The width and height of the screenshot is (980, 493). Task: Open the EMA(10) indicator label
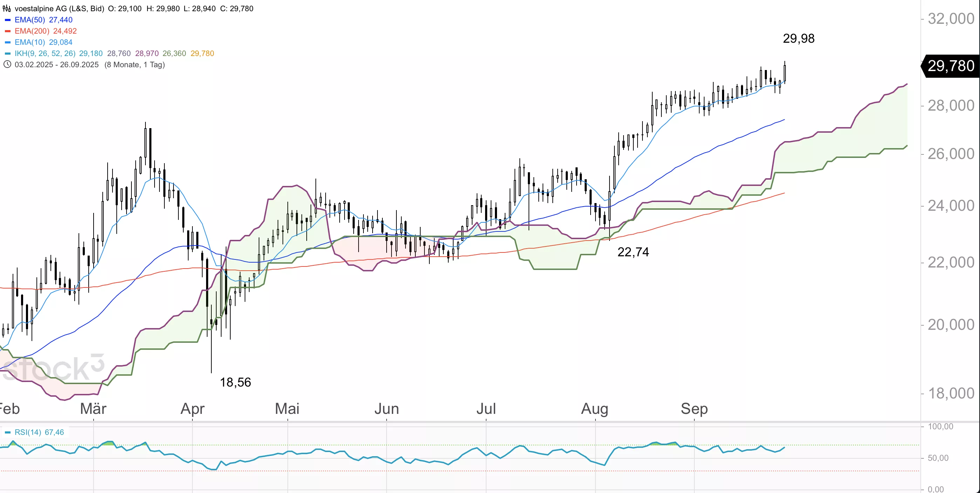coord(30,42)
